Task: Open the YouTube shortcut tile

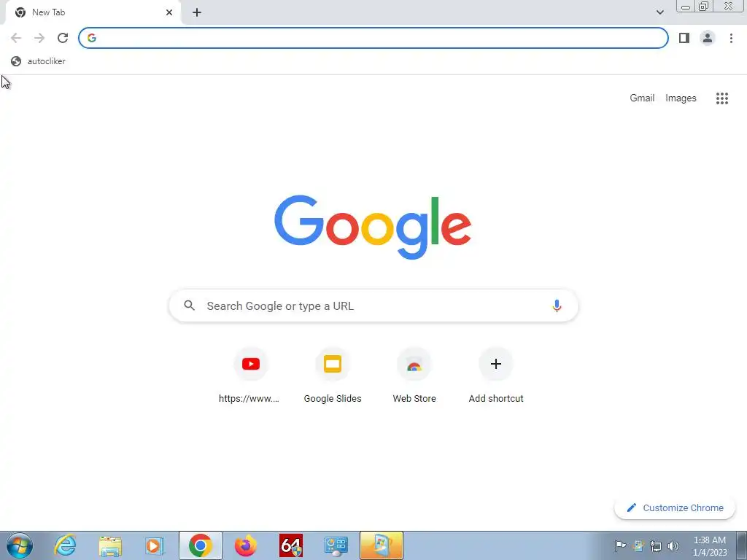Action: [x=251, y=376]
